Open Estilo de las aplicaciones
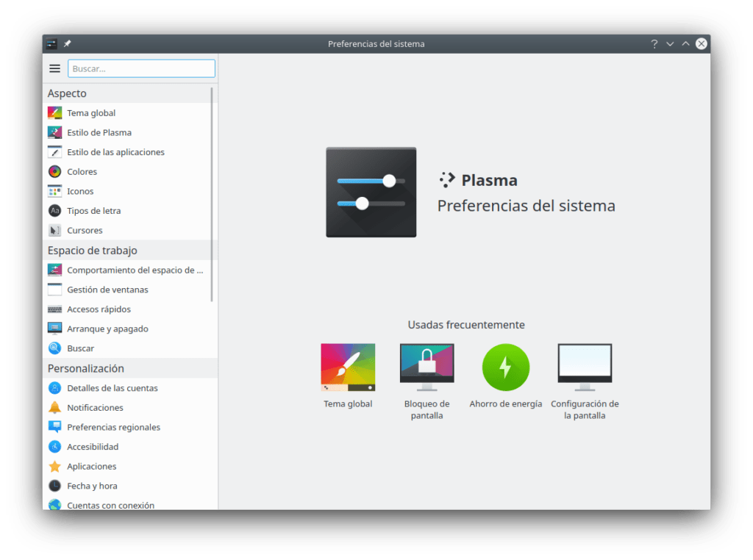Screen dimensions: 753x560 click(115, 152)
